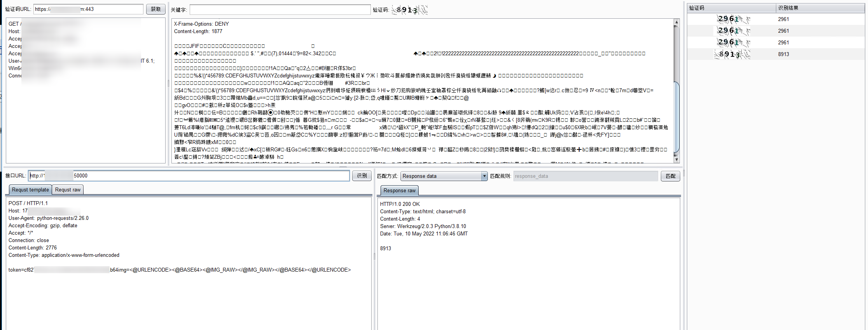Click the 匹配规则 response_data field
This screenshot has height=330, width=868.
(585, 176)
